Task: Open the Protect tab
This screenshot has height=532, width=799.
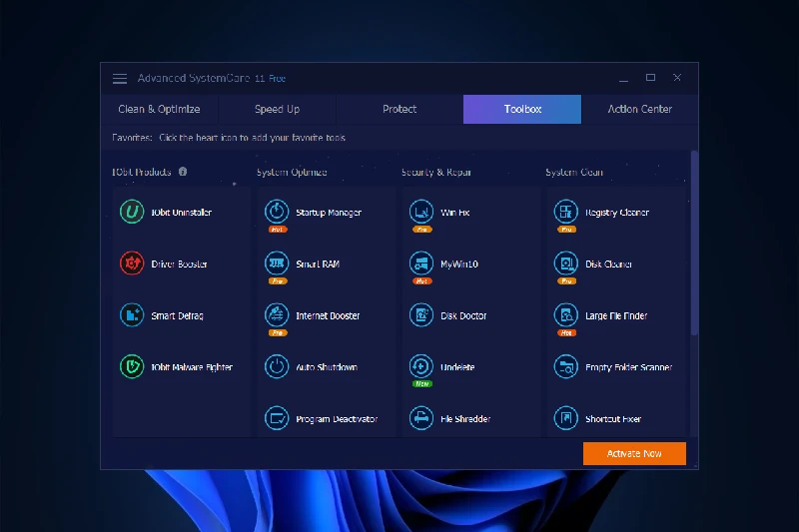Action: [399, 109]
